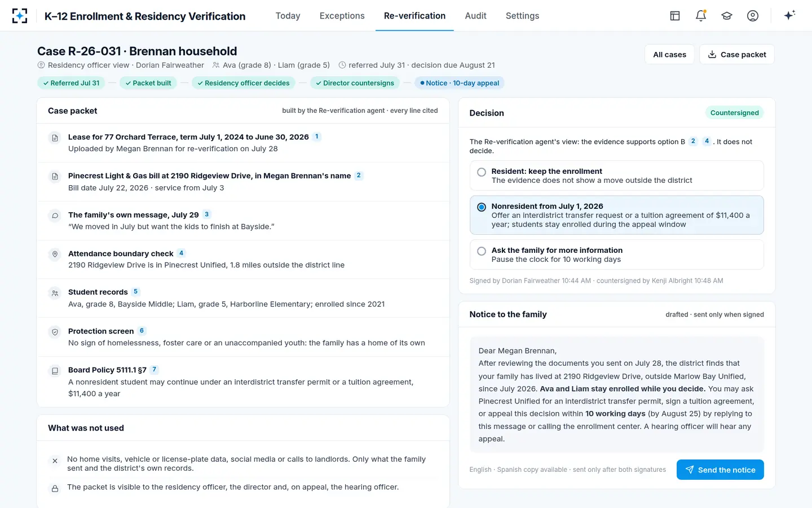812x508 pixels.
Task: Click the Pinecrest utility bill document icon
Action: tap(55, 177)
